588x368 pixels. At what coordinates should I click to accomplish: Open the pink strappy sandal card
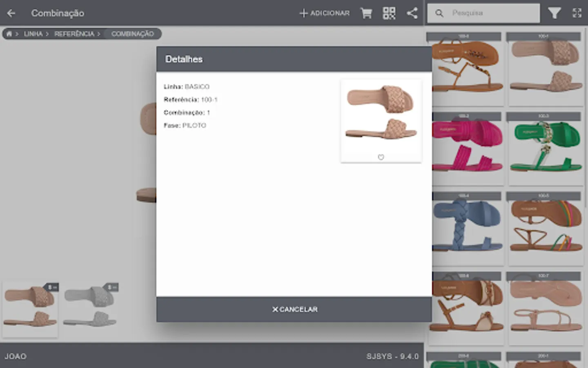[x=465, y=148]
